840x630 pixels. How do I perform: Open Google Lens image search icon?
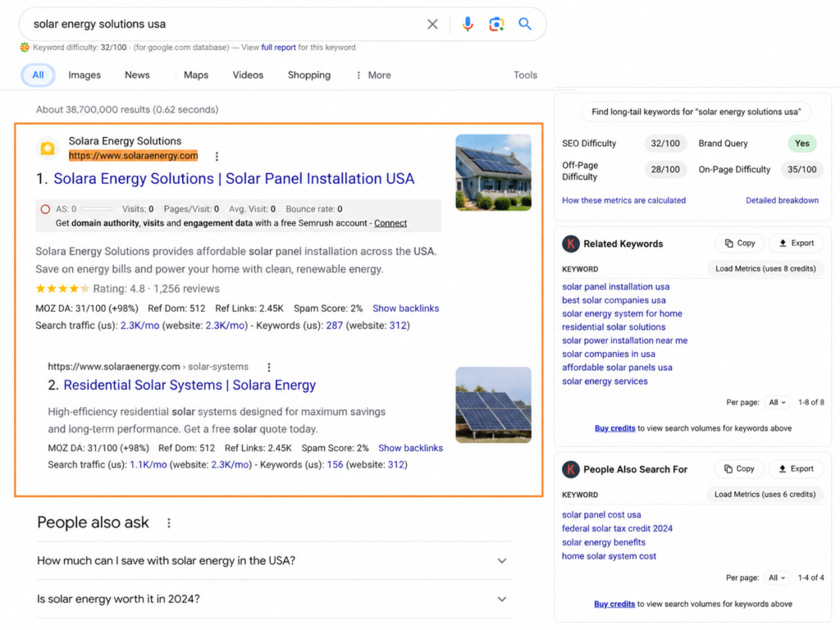[496, 24]
